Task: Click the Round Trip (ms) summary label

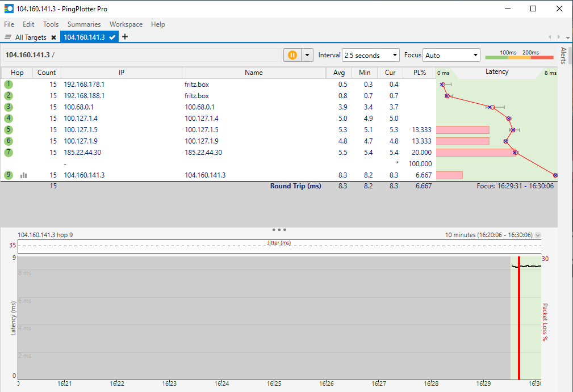Action: pyautogui.click(x=296, y=186)
